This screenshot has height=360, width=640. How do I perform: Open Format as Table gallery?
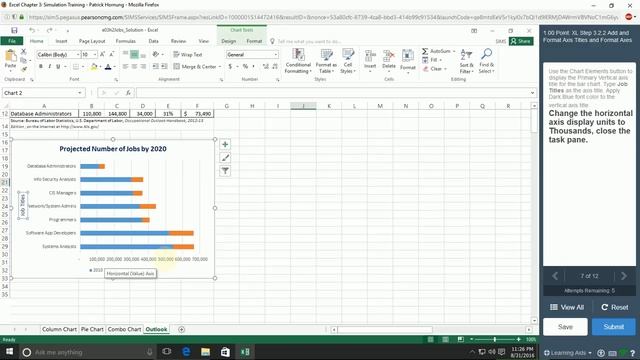(326, 61)
